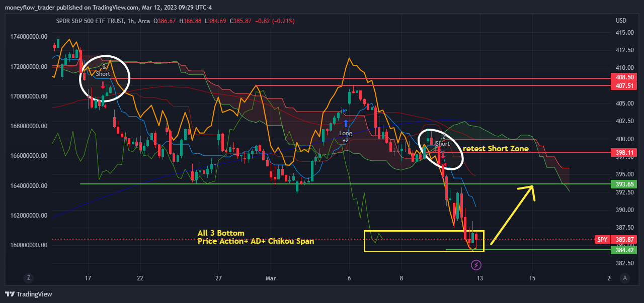644x303 pixels.
Task: Click the 17 date label on time axis
Action: point(89,278)
